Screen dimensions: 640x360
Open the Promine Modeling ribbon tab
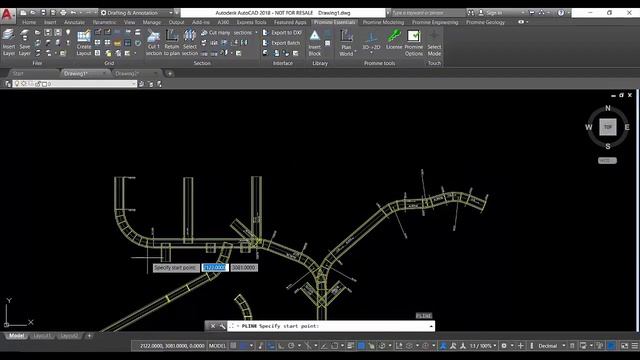coord(383,22)
